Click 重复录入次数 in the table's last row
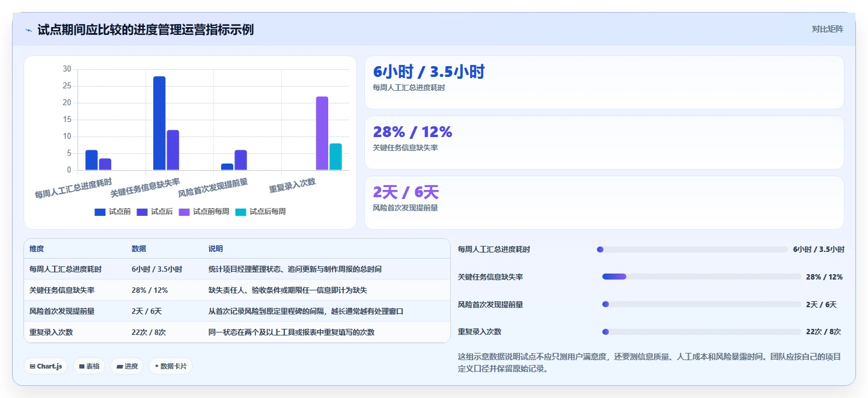 (51, 332)
